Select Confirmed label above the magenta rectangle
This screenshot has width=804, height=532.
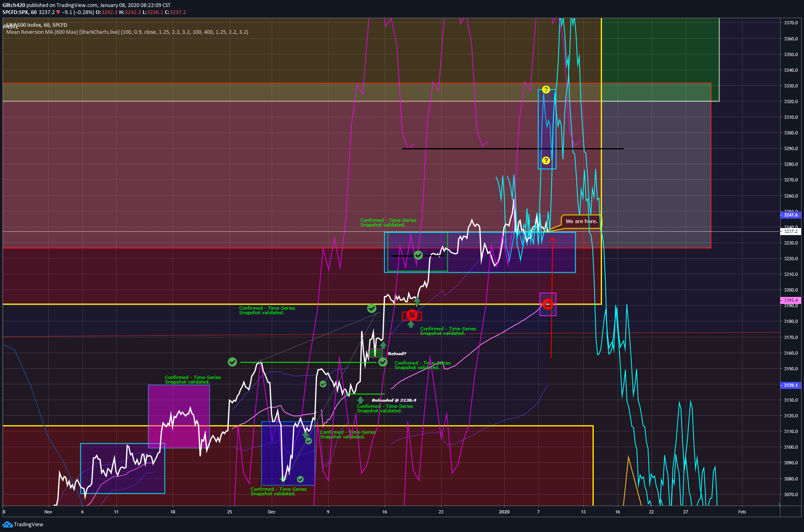pyautogui.click(x=193, y=380)
